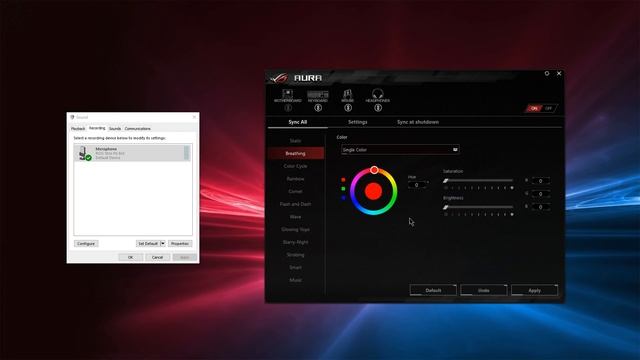Open the Sync at shutdown tab
The width and height of the screenshot is (640, 360).
point(418,122)
